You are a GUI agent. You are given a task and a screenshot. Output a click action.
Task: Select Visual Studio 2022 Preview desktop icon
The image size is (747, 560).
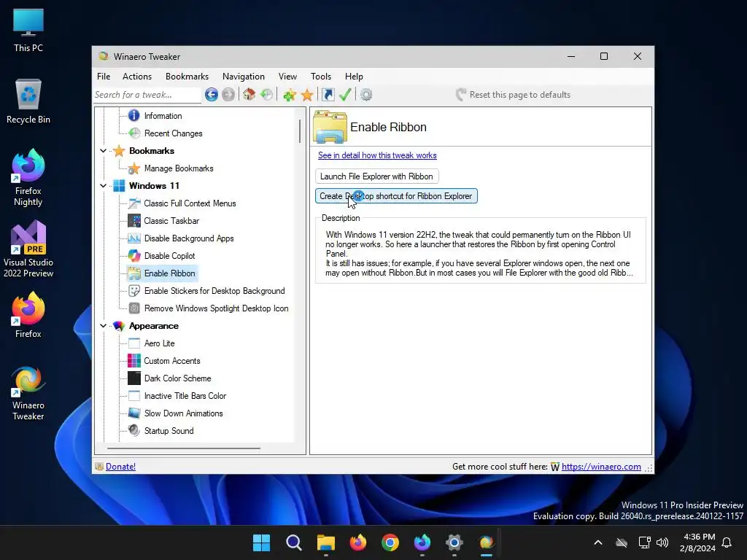[x=28, y=249]
